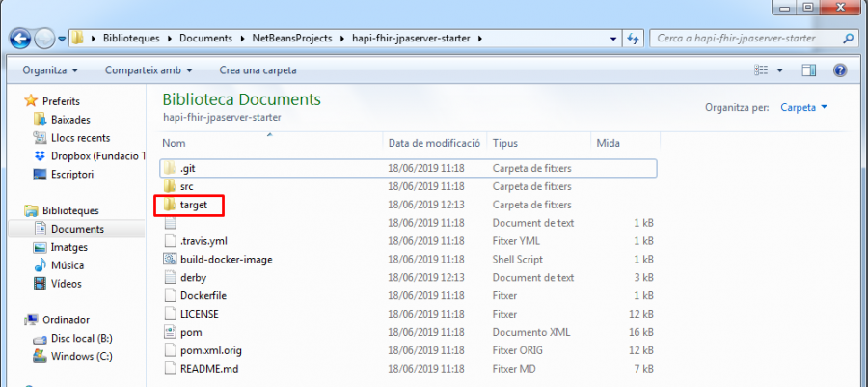This screenshot has height=387, width=868.
Task: Open the view options dropdown arrow
Action: pyautogui.click(x=779, y=70)
